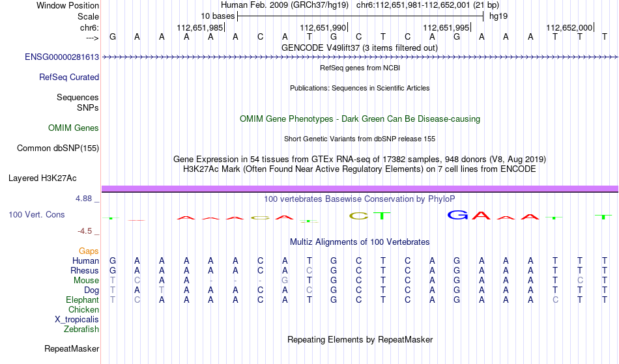Select the Elephant species row label
The image size is (619, 364).
[x=82, y=300]
